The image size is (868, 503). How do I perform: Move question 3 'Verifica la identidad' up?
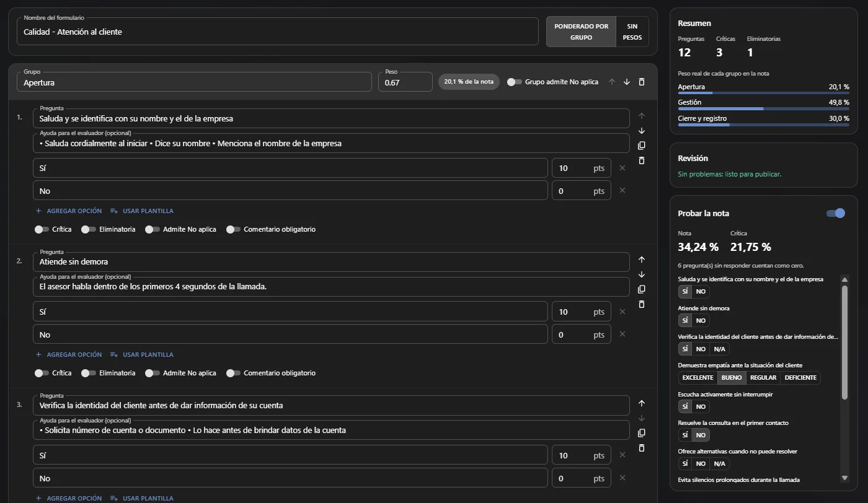(642, 403)
